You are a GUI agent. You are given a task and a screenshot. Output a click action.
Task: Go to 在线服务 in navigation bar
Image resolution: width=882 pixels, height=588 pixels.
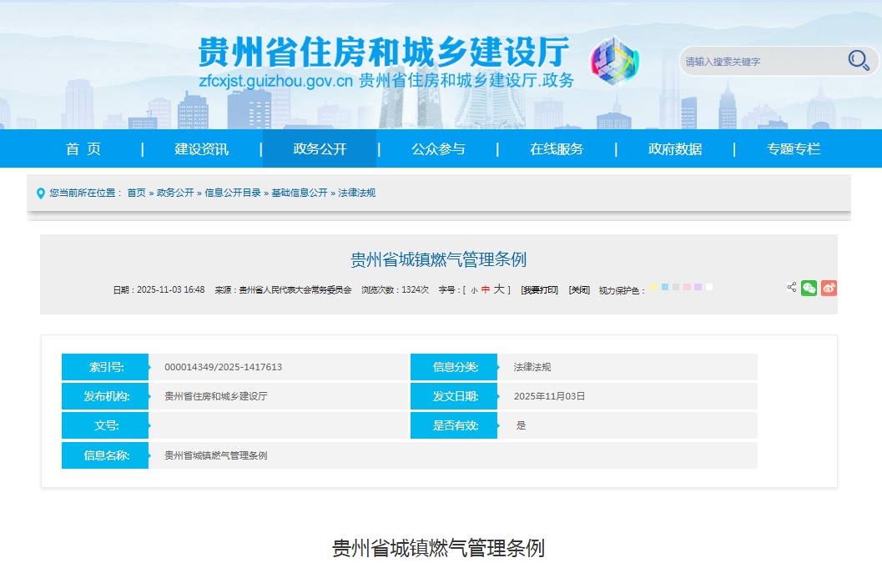coord(557,149)
